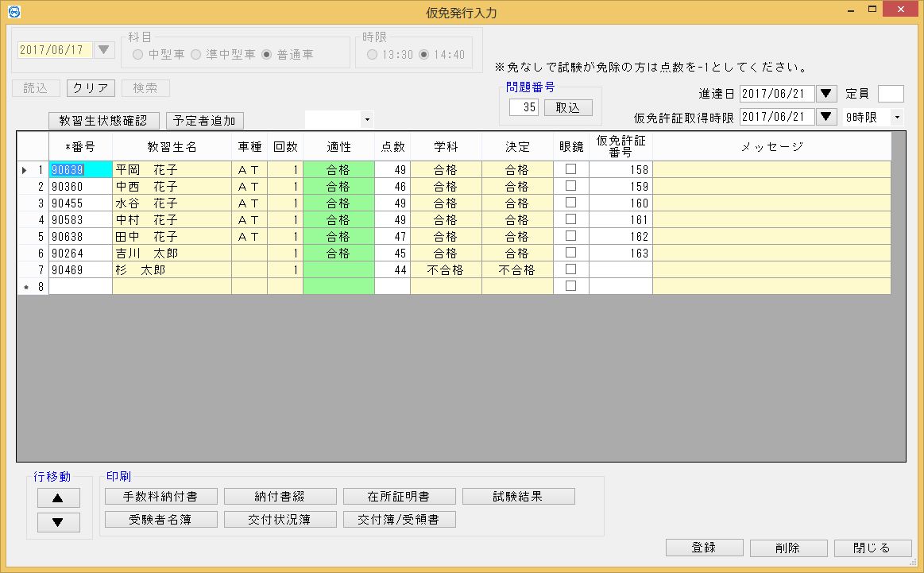Click the 問題番号 input field
This screenshot has width=924, height=573.
click(524, 108)
